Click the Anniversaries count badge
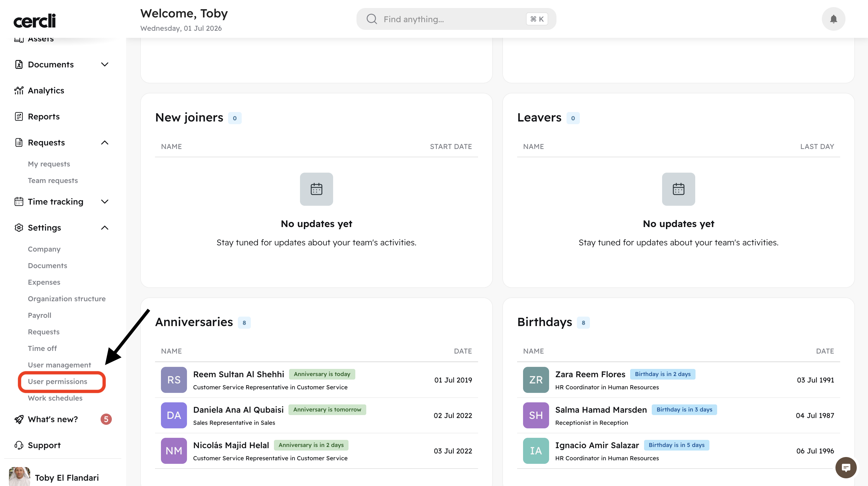This screenshot has width=868, height=486. pyautogui.click(x=244, y=322)
